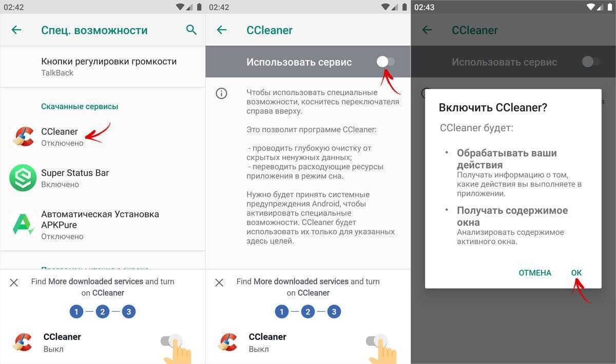
Task: Select step 3 circle in left hint
Action: point(129,311)
